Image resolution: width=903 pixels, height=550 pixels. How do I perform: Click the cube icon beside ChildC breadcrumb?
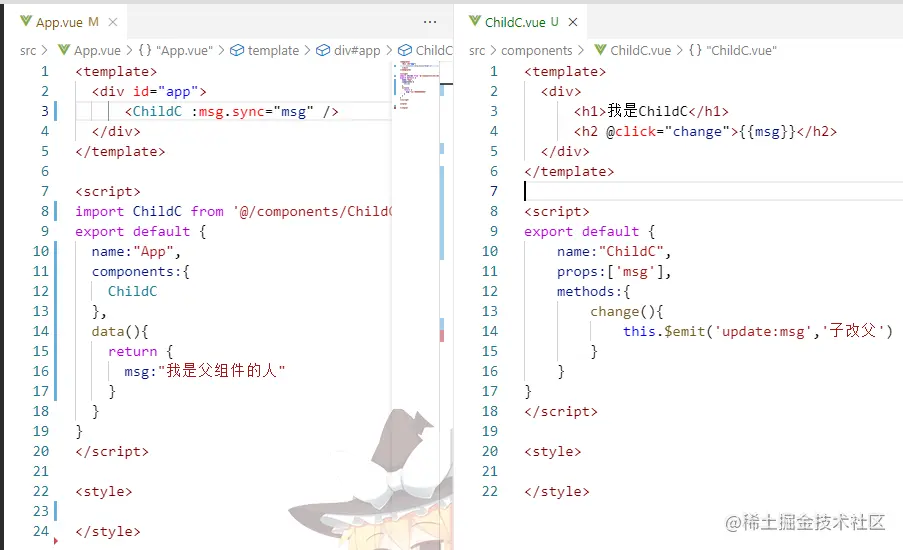tap(405, 51)
